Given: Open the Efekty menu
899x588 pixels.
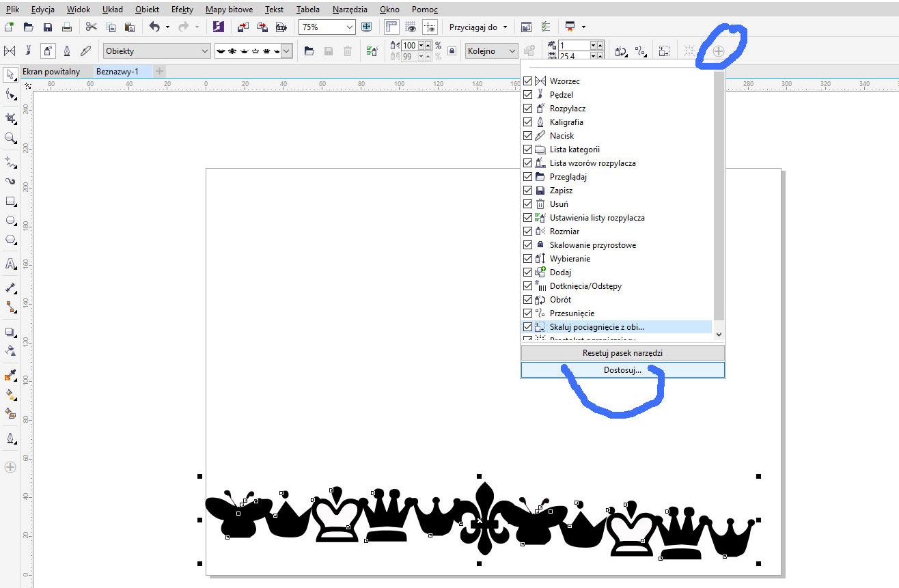Looking at the screenshot, I should [x=182, y=10].
